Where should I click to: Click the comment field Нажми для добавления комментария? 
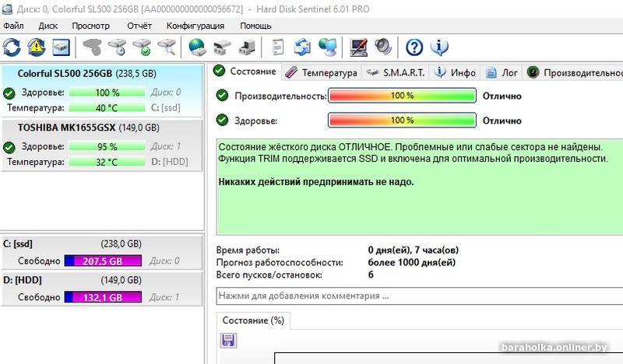[420, 296]
